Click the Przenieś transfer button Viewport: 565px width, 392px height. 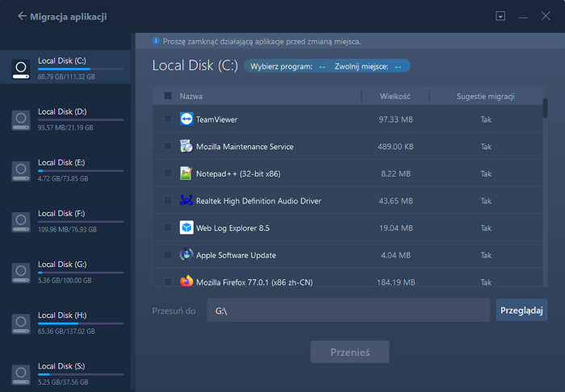pyautogui.click(x=349, y=352)
